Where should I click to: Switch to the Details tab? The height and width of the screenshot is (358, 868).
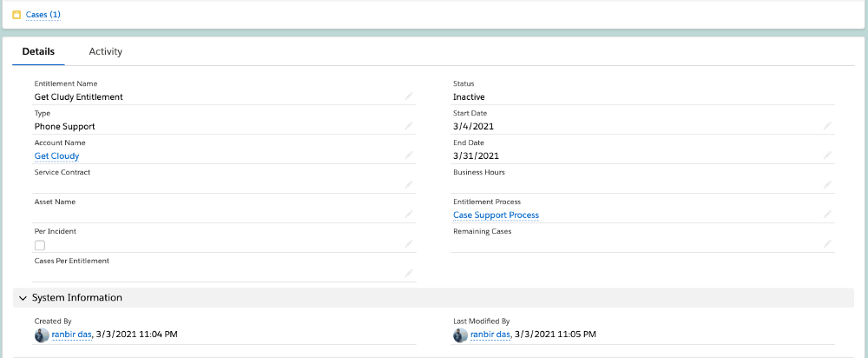(38, 51)
